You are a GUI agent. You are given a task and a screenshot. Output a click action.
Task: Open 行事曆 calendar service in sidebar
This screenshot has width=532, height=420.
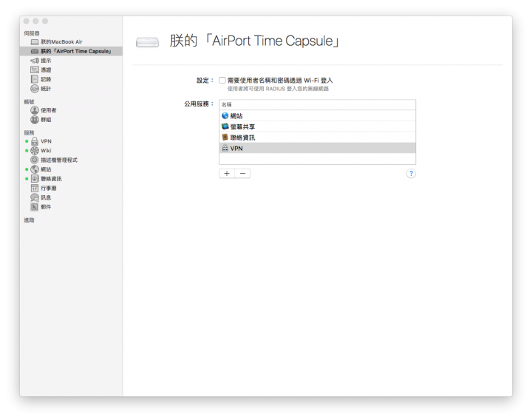click(44, 188)
